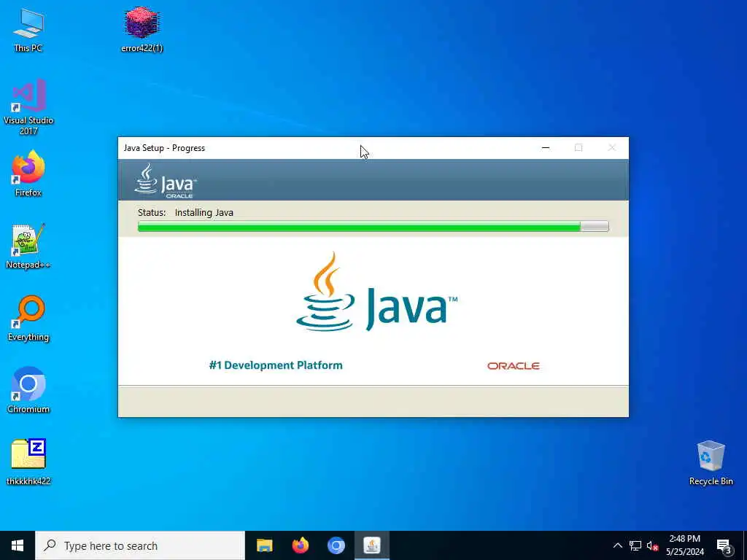This screenshot has width=747, height=560.
Task: Open the clock showing 2:48 PM
Action: 685,545
